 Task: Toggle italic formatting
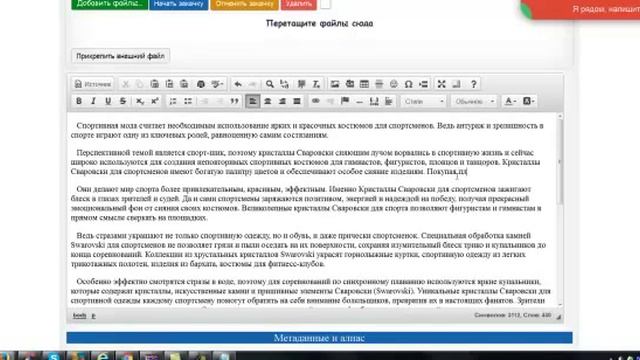click(93, 101)
